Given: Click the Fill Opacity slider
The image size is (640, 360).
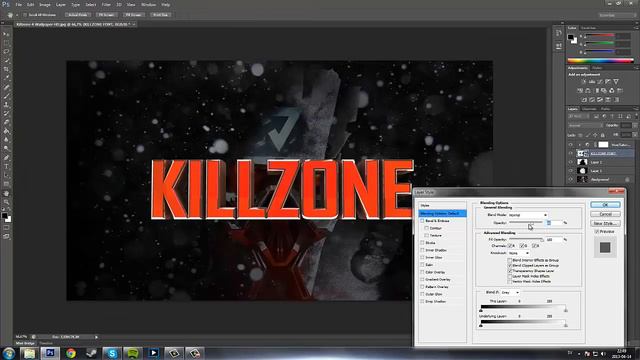Looking at the screenshot, I should tap(526, 239).
